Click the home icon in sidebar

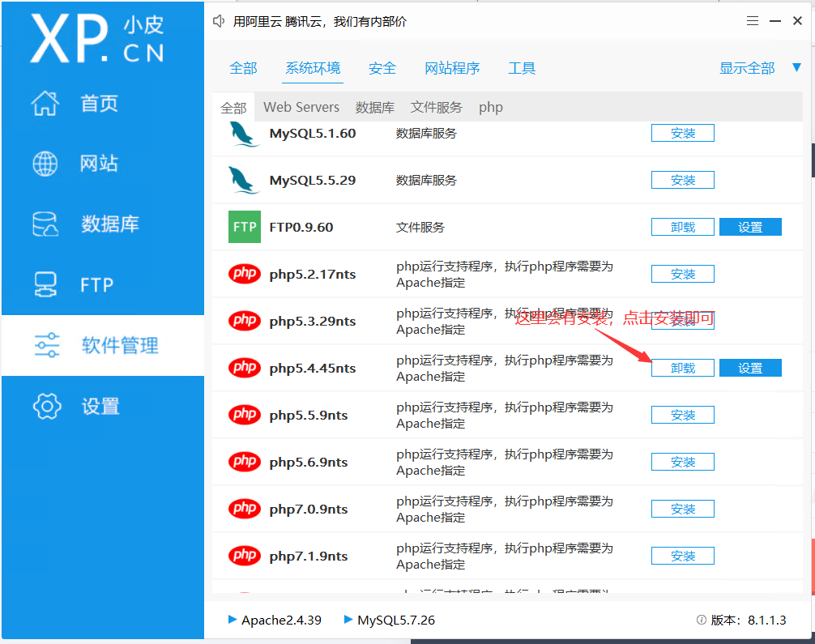click(x=45, y=103)
